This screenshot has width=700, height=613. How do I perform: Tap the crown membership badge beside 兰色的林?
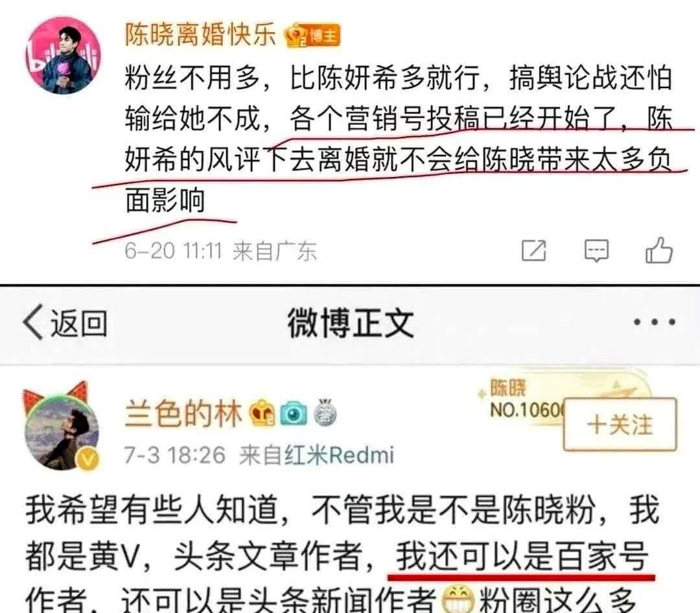click(x=262, y=413)
